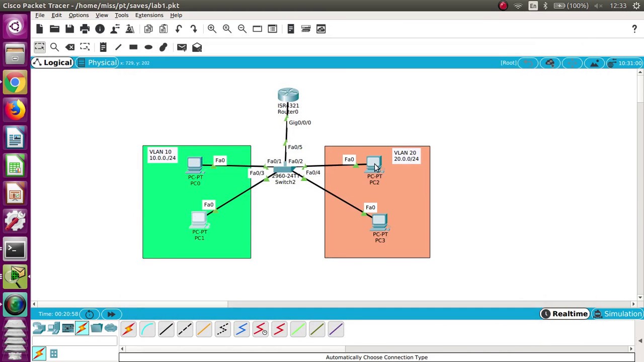Screen dimensions: 644x362
Task: Activate the Delete tool
Action: [70, 47]
